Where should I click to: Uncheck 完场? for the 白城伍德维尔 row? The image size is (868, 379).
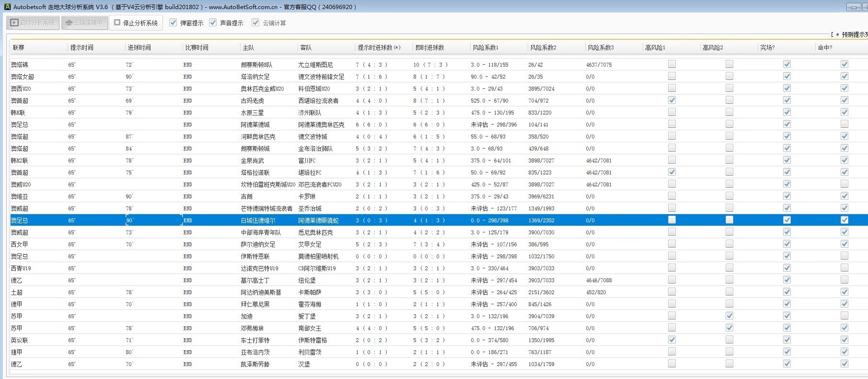(787, 220)
